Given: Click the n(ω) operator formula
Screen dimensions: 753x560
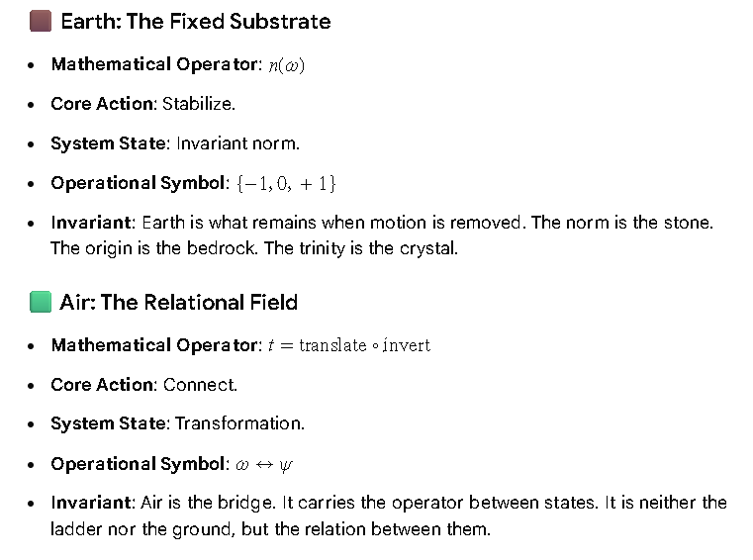Looking at the screenshot, I should pos(287,65).
